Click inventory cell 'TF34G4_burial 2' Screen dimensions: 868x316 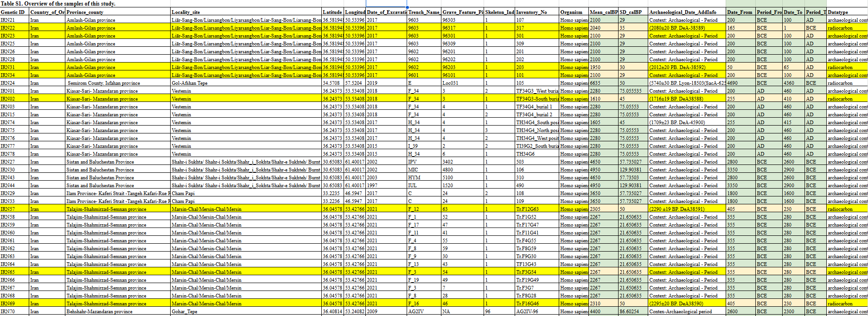(x=537, y=114)
